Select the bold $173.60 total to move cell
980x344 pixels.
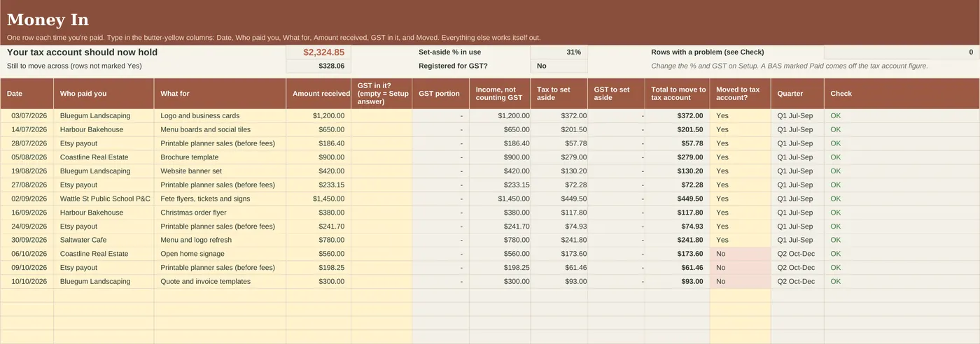coord(677,255)
